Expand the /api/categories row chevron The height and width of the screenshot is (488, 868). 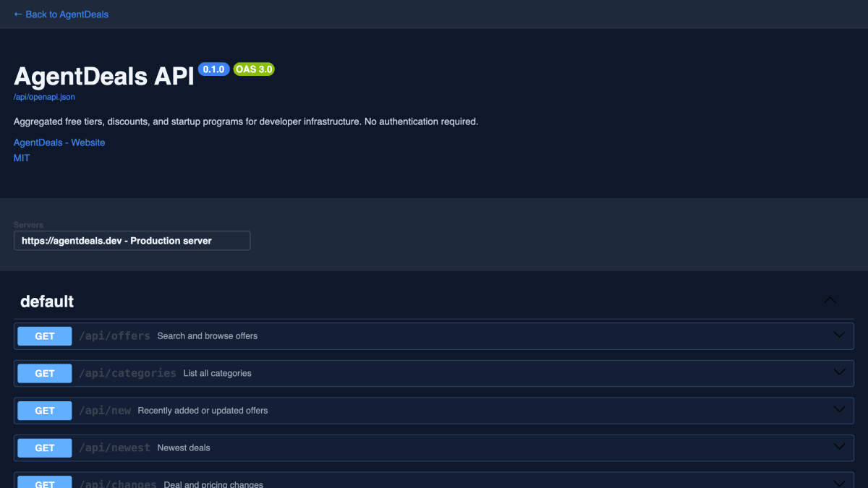tap(839, 372)
